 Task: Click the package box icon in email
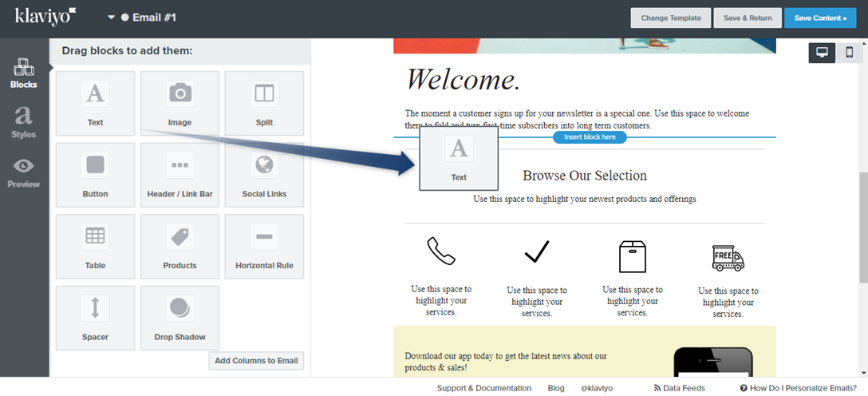tap(632, 256)
